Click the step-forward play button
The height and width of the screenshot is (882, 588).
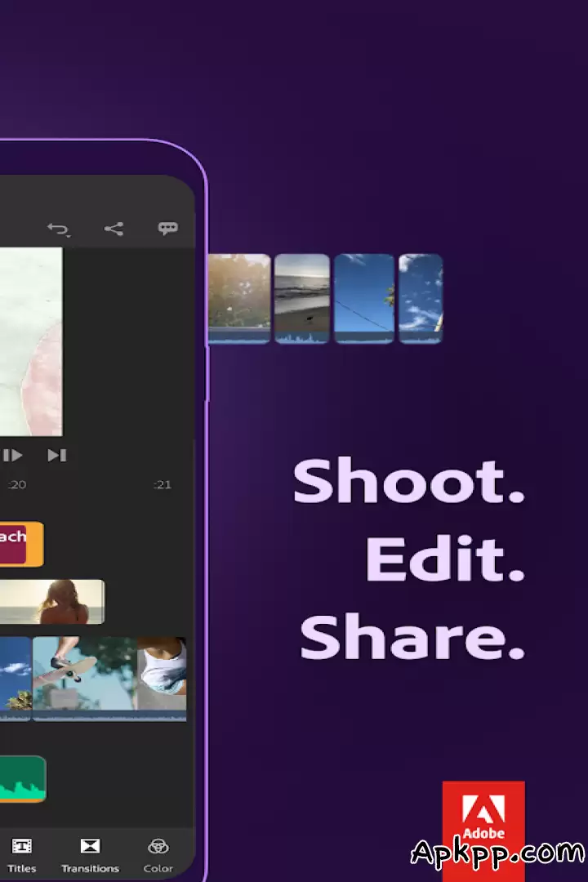(x=11, y=455)
